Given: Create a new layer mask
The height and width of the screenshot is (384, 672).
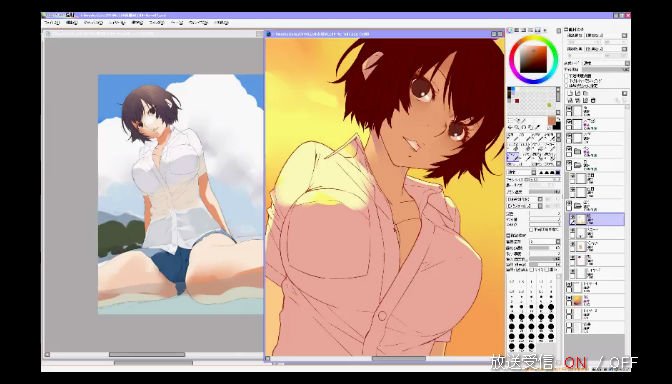Looking at the screenshot, I should click(x=624, y=93).
